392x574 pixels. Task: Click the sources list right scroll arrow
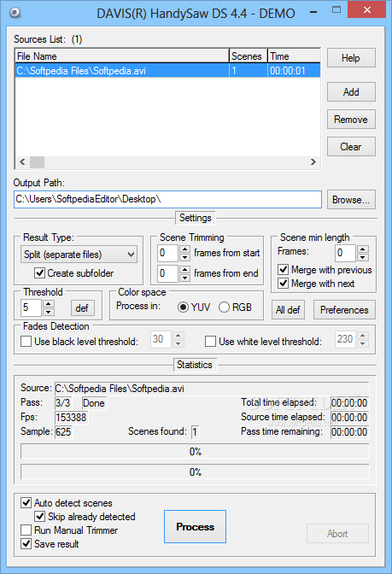tap(313, 161)
